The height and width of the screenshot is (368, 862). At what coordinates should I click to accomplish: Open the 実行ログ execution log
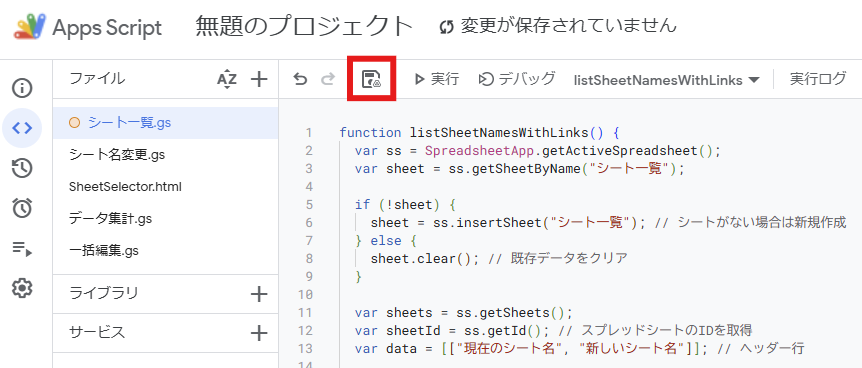(x=817, y=80)
